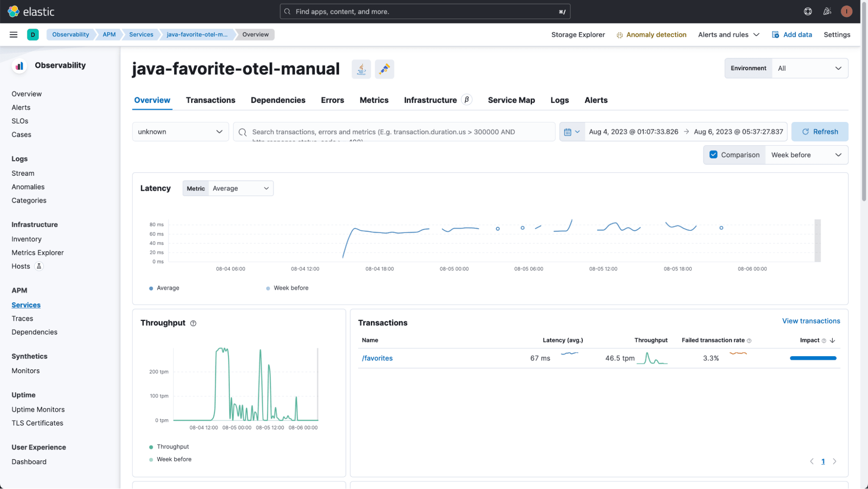Click the green D space badge

33,34
